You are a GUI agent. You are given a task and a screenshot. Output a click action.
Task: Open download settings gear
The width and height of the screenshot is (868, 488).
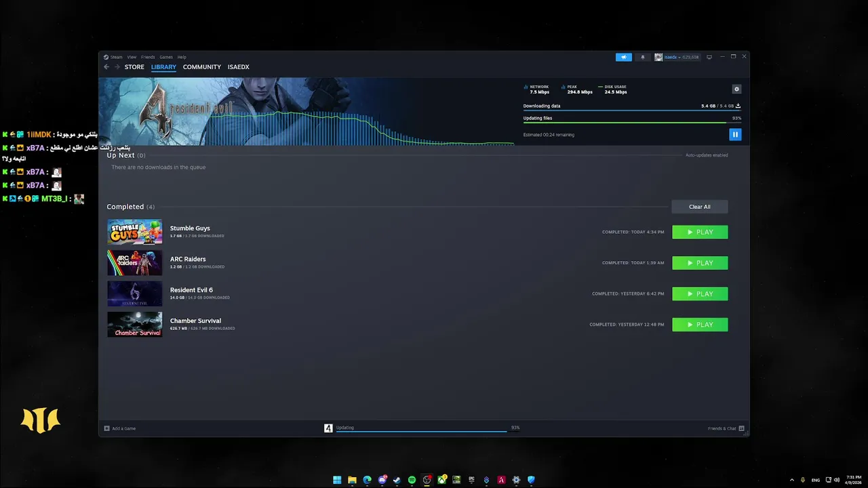pyautogui.click(x=737, y=89)
